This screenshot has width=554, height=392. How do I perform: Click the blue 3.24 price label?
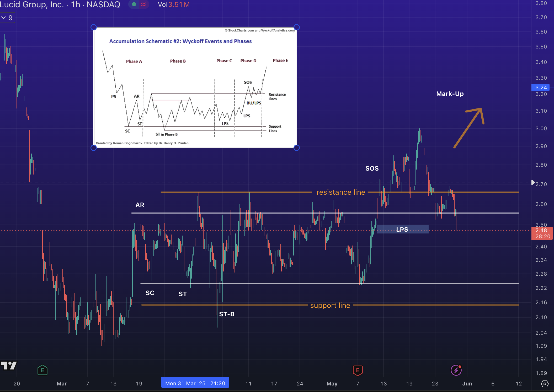pyautogui.click(x=541, y=88)
